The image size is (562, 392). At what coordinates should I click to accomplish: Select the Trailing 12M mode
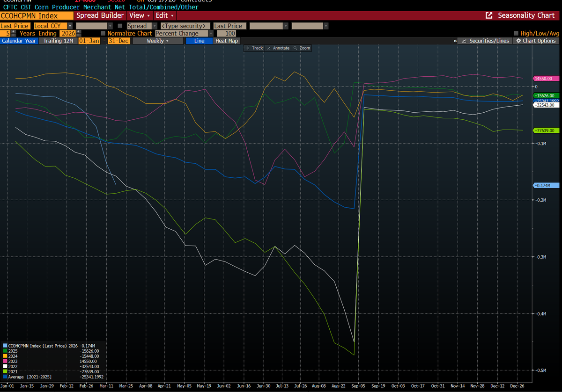click(x=57, y=41)
